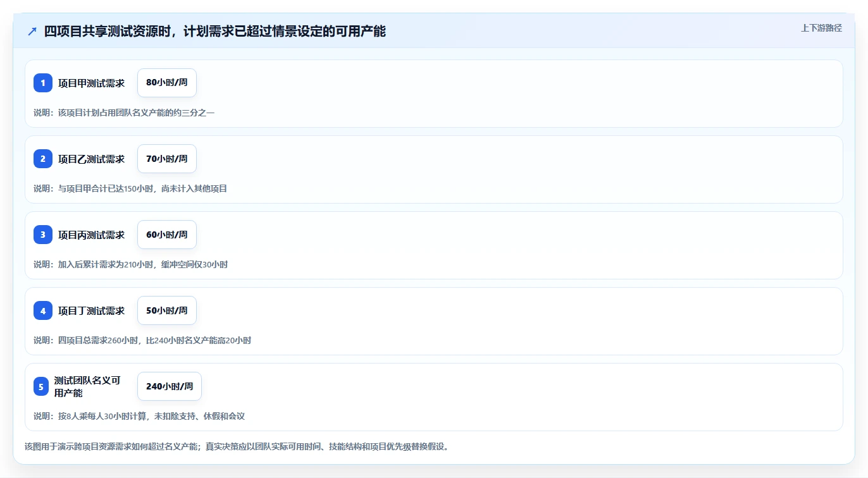Click the 70小时/周 value pill

pyautogui.click(x=167, y=159)
